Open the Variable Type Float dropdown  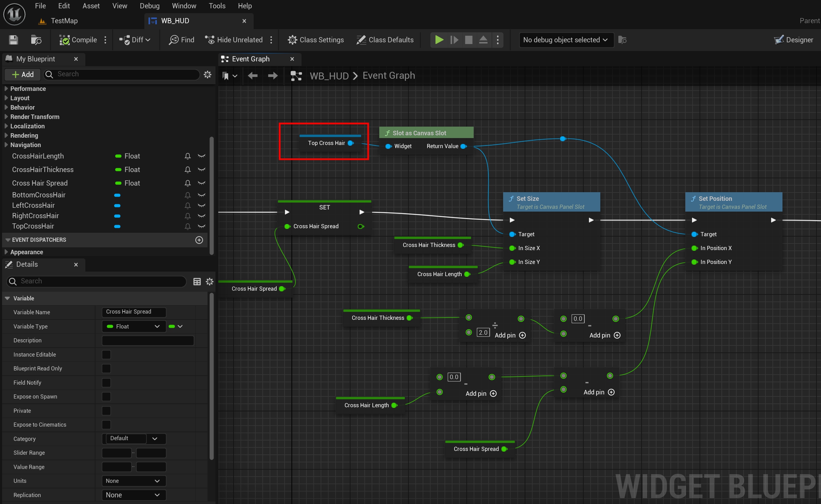[x=134, y=326]
